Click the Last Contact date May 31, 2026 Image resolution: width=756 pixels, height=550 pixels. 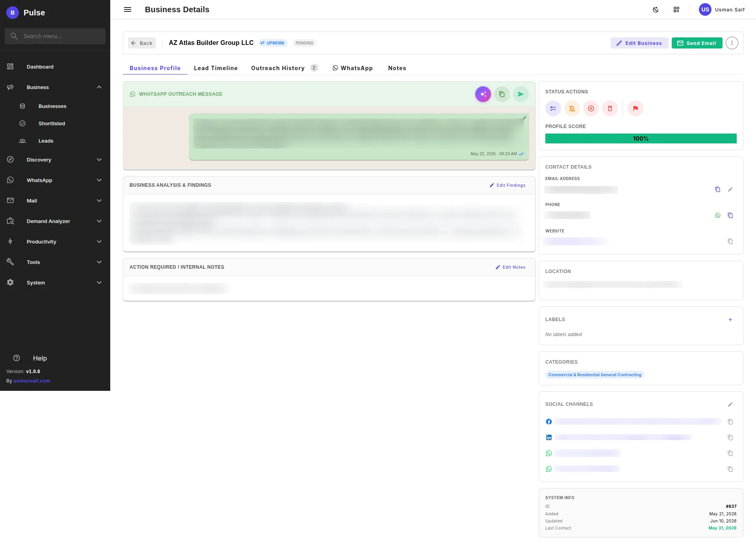pyautogui.click(x=722, y=528)
